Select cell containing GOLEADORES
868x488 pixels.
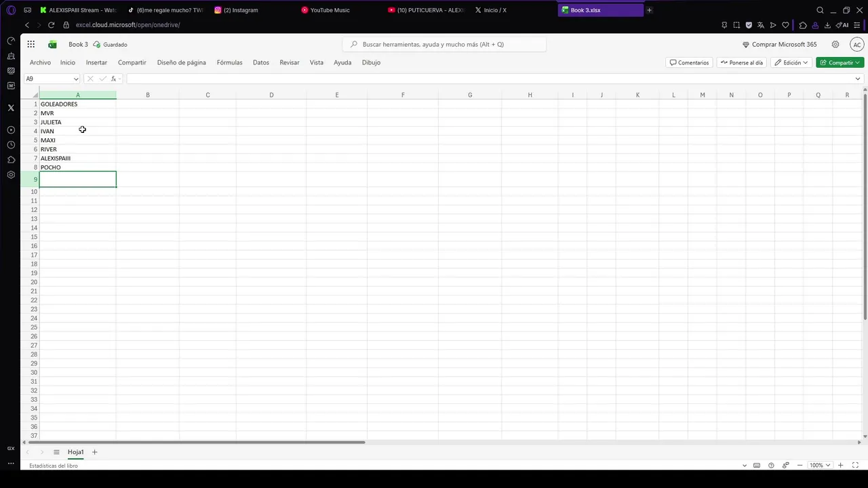tap(77, 104)
